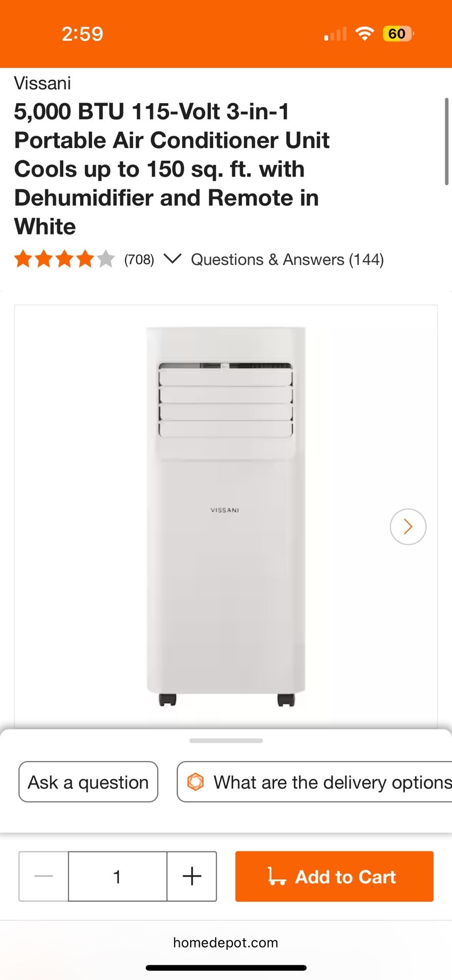Add the air conditioner to cart
Screen dimensions: 452x980
tap(334, 876)
